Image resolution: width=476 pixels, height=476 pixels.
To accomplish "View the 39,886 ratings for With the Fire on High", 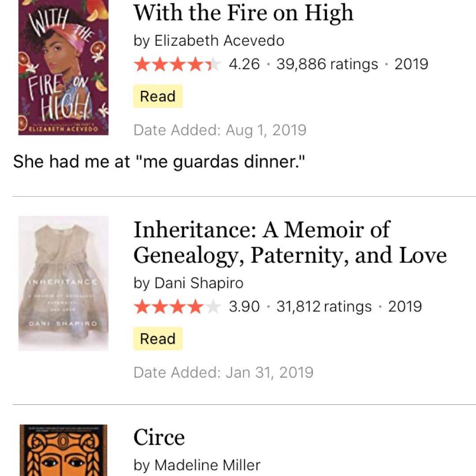I will [x=327, y=64].
